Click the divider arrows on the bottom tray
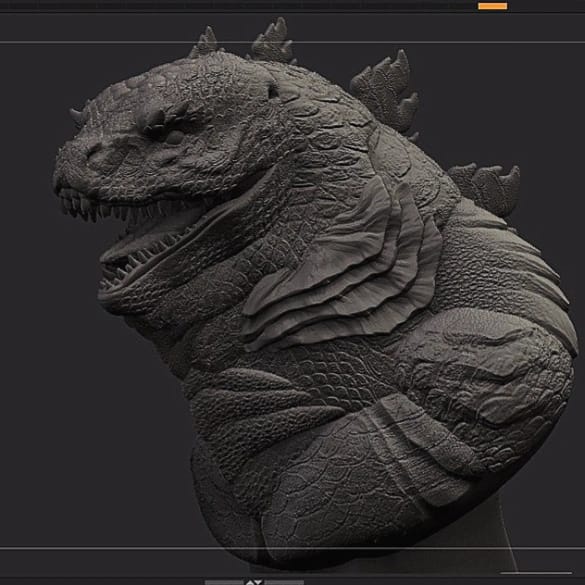Image resolution: width=585 pixels, height=585 pixels. (254, 582)
